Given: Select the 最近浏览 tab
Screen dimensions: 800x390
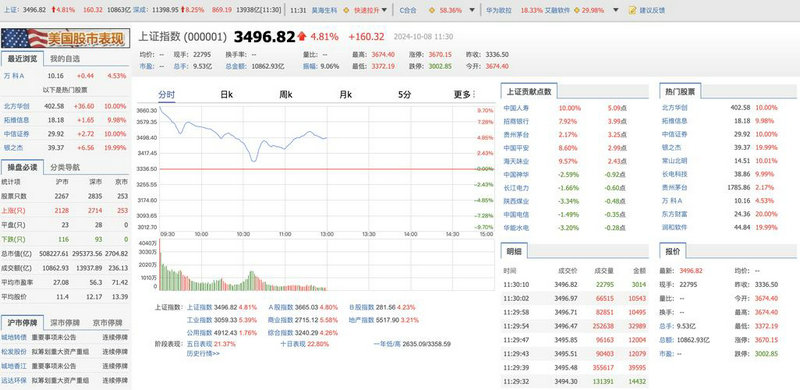Looking at the screenshot, I should pos(22,59).
